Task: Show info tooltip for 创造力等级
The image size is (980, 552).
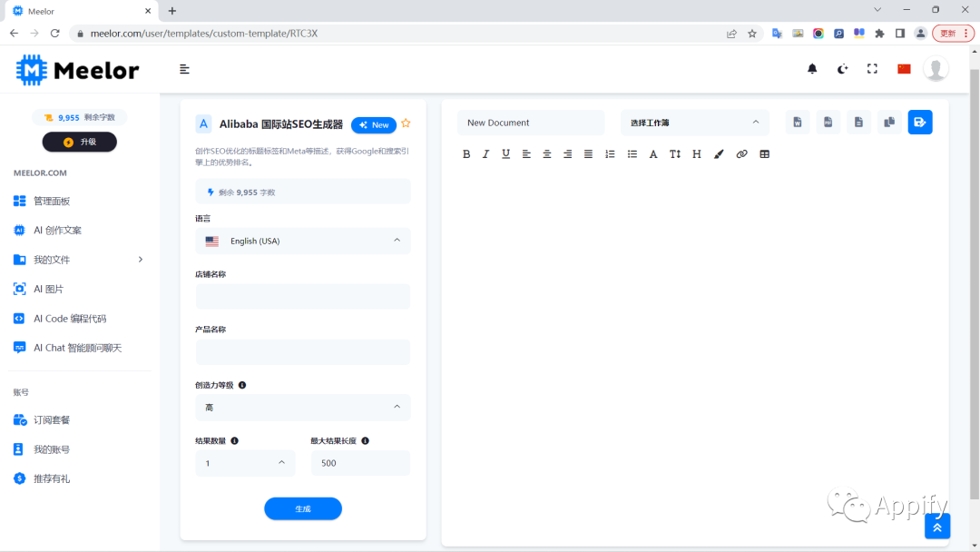Action: tap(242, 385)
